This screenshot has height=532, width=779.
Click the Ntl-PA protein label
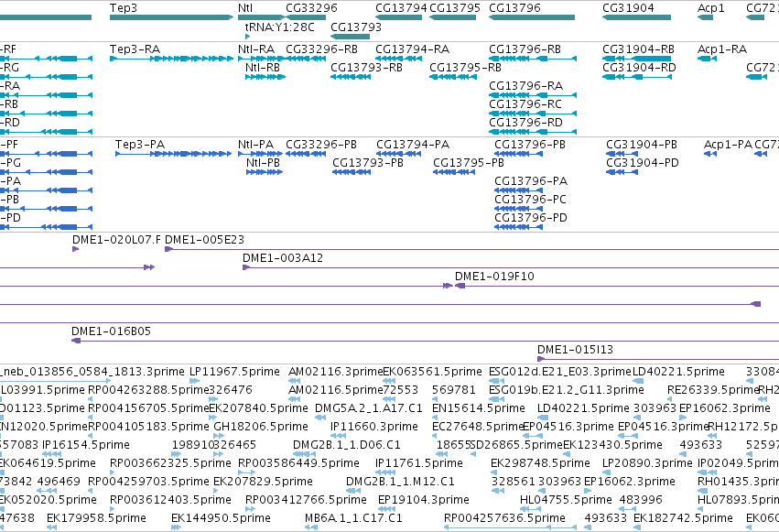tap(256, 145)
